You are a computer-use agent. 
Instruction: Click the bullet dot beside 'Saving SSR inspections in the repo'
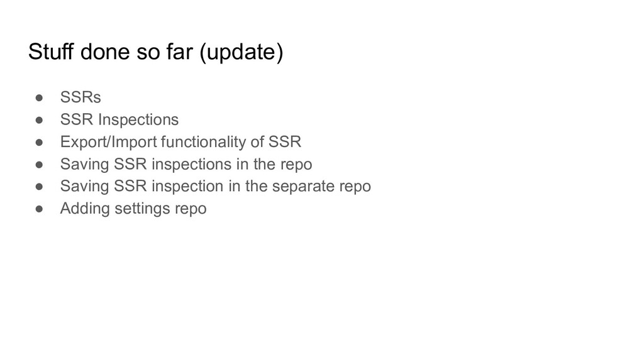(40, 164)
